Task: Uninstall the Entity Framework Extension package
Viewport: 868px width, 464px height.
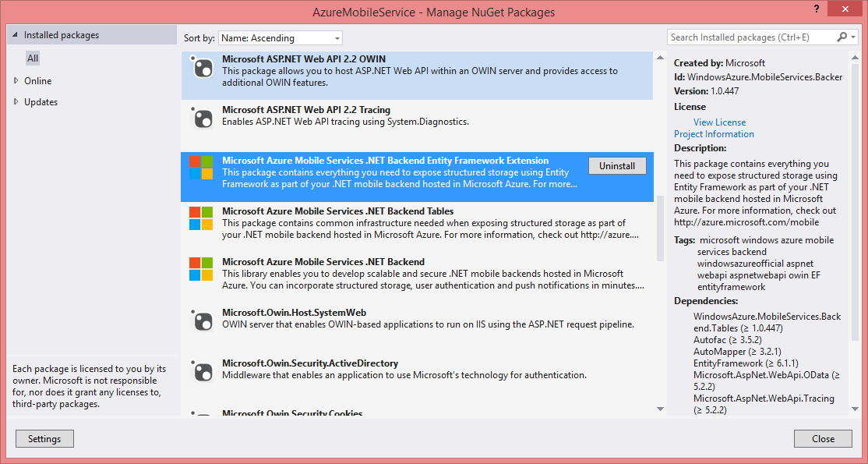Action: tap(616, 166)
